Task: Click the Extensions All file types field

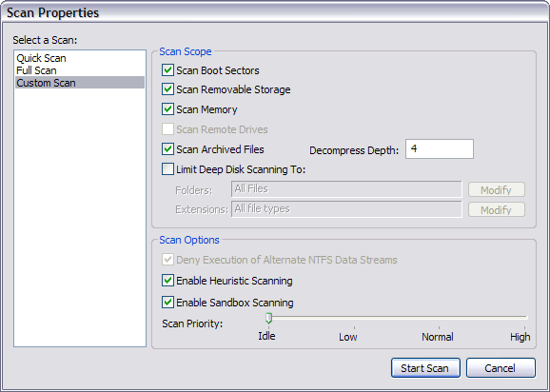Action: pyautogui.click(x=346, y=209)
